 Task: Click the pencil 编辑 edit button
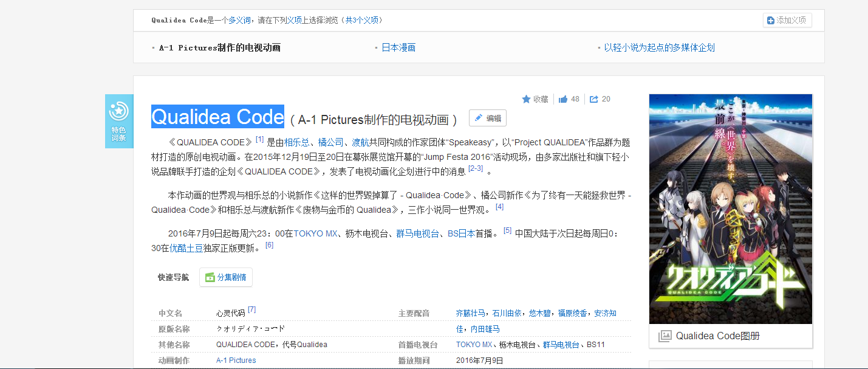(487, 119)
